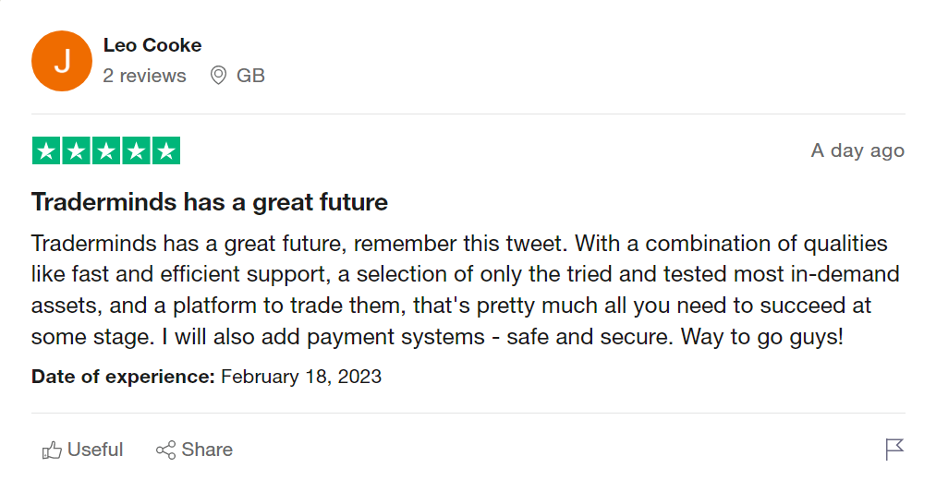The image size is (936, 492).
Task: Flag this review with the flag icon
Action: [x=894, y=450]
